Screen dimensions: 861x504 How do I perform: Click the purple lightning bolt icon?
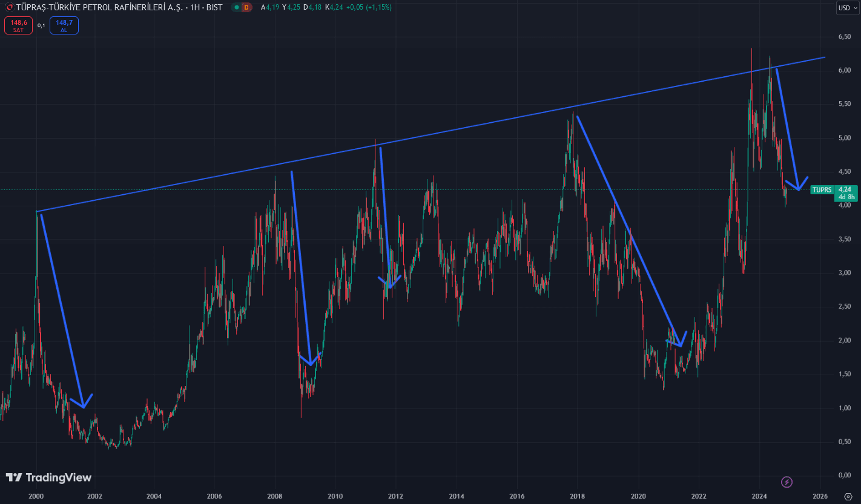click(x=787, y=482)
